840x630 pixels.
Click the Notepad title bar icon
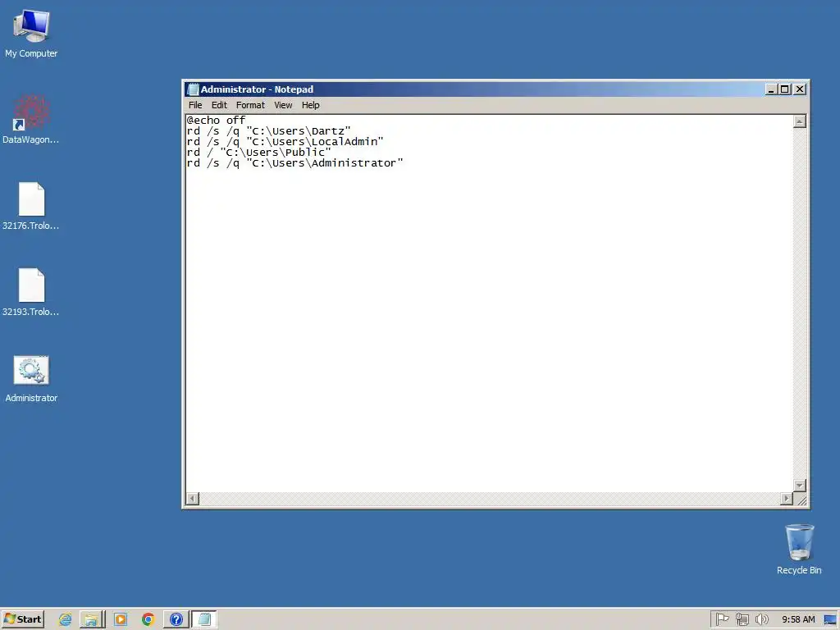193,89
